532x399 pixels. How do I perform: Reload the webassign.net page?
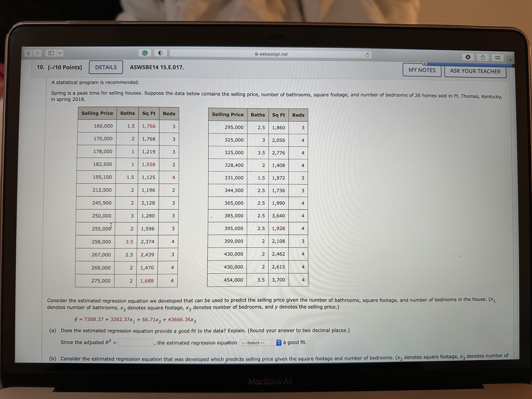[x=367, y=55]
